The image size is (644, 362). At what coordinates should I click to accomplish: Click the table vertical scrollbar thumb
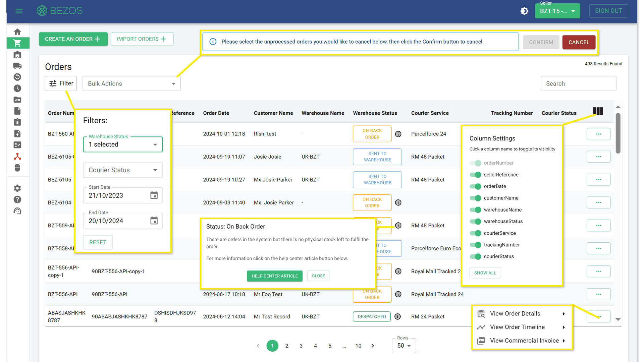[x=618, y=133]
